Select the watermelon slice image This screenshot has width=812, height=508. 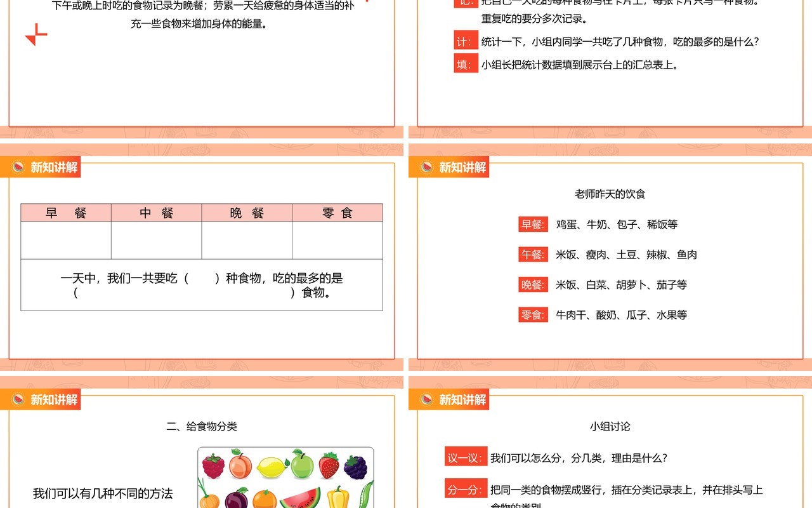(300, 498)
